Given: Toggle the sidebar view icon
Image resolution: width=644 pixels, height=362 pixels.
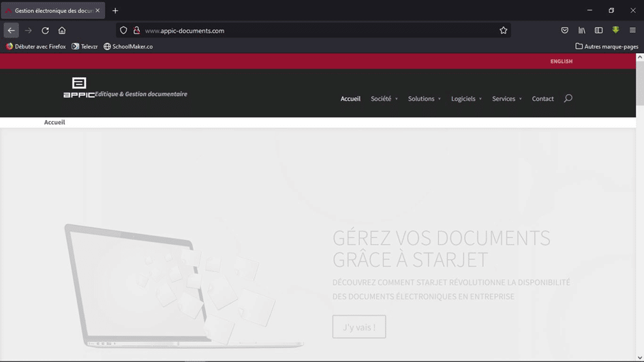Looking at the screenshot, I should pos(598,31).
